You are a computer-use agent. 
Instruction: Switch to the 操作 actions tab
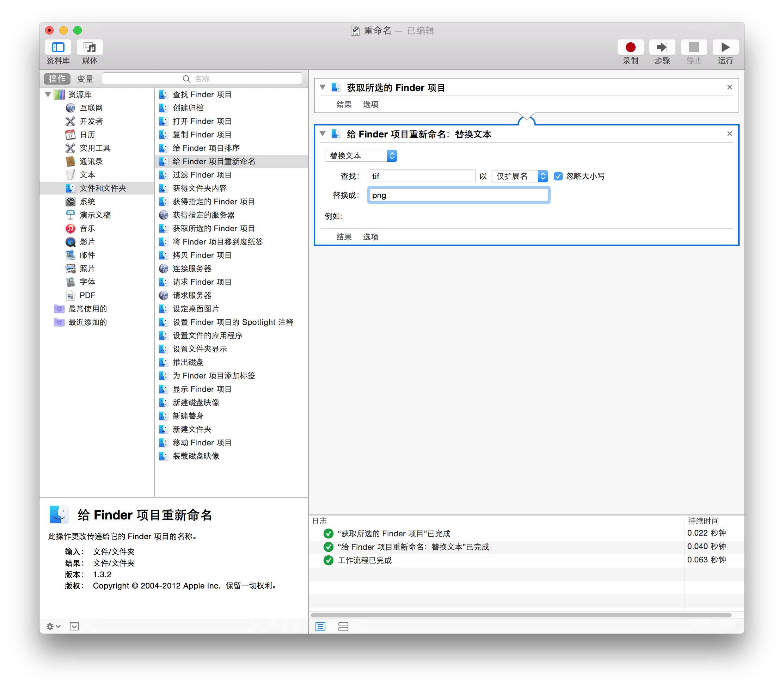[57, 79]
